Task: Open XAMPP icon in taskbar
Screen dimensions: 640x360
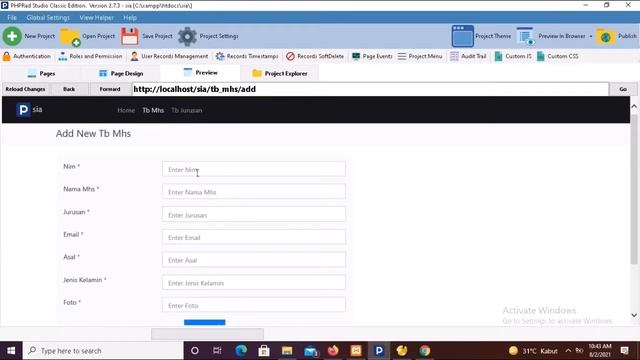Action: [x=356, y=351]
